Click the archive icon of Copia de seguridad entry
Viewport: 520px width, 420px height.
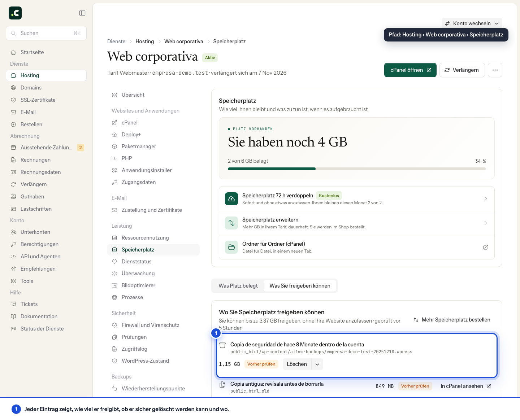point(223,345)
